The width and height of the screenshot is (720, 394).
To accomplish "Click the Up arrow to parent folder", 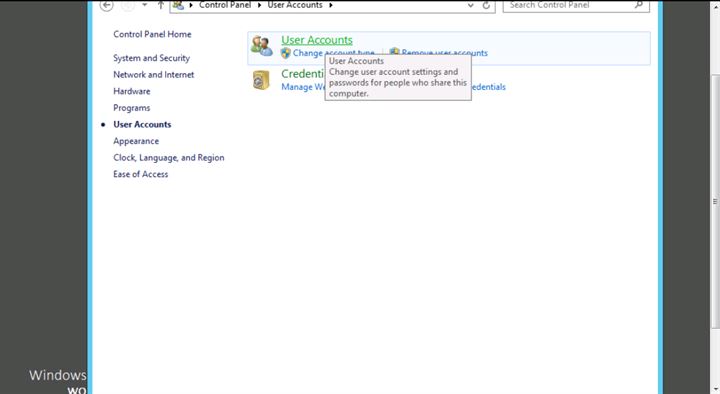I will click(x=161, y=5).
